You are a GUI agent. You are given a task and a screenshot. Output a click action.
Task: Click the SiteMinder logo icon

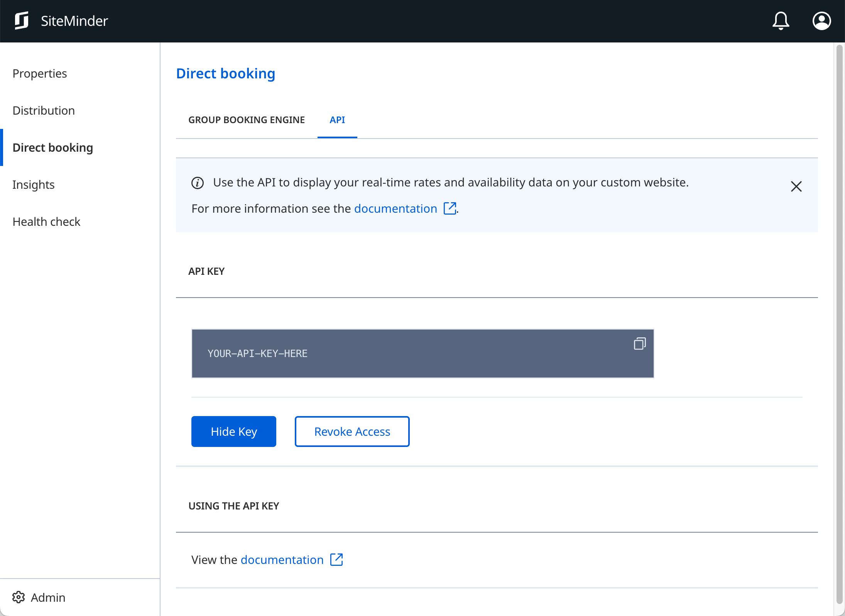22,21
